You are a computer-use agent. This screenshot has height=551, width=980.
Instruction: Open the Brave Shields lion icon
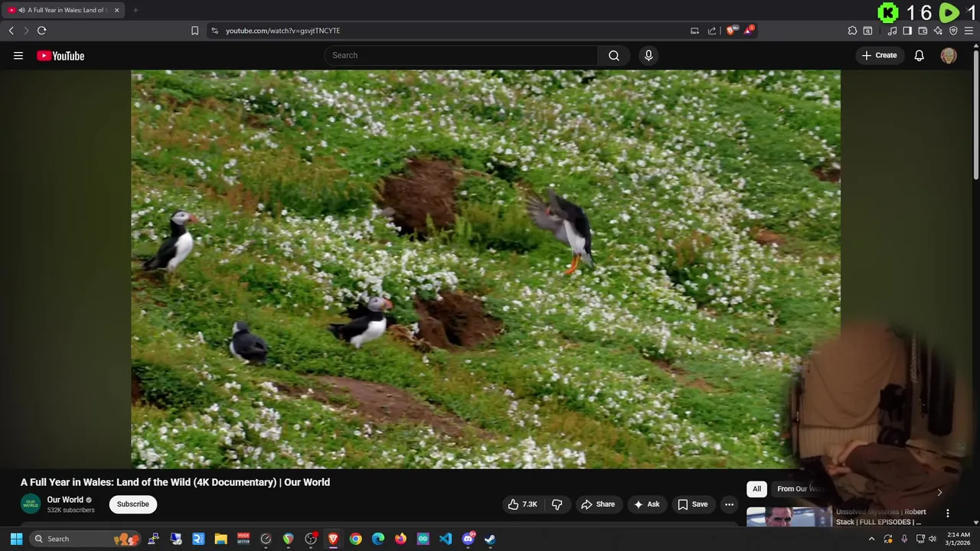(x=730, y=31)
